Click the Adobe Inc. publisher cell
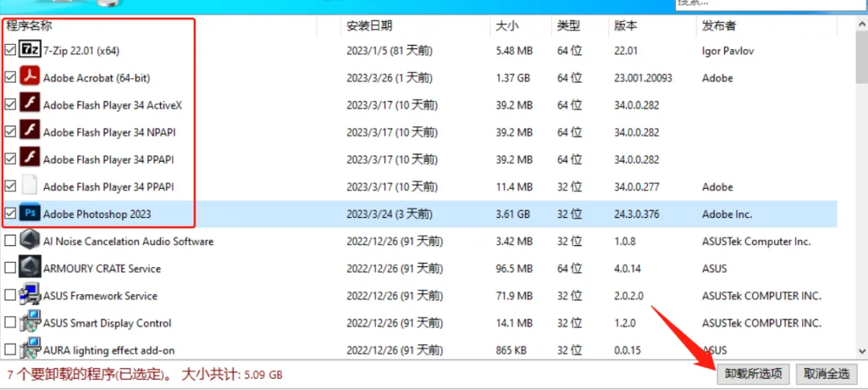Image resolution: width=868 pixels, height=390 pixels. click(727, 214)
